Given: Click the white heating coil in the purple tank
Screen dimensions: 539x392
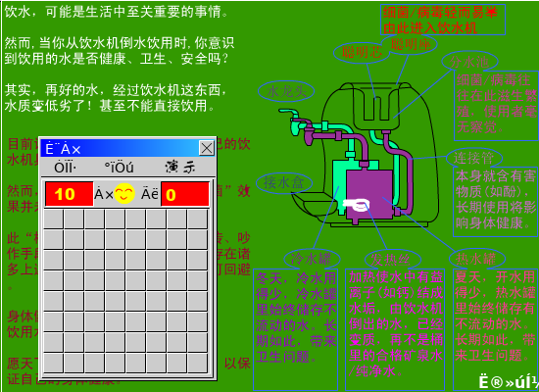Looking at the screenshot, I should pos(357,205).
